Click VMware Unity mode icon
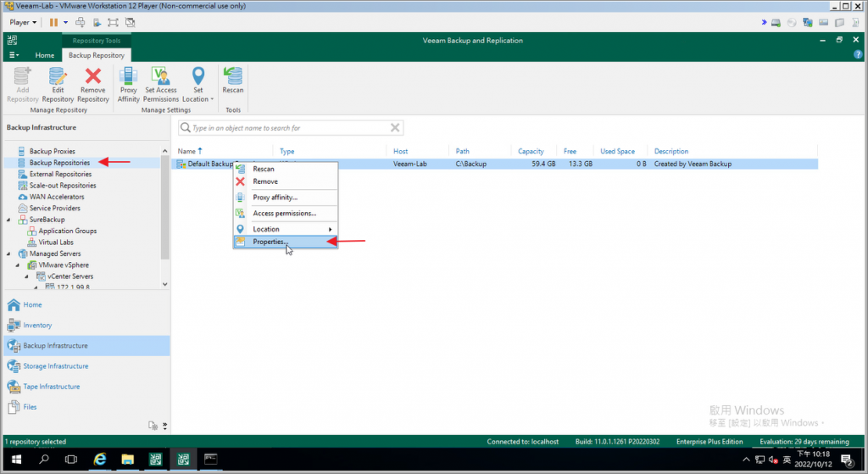The height and width of the screenshot is (474, 868). tap(130, 22)
